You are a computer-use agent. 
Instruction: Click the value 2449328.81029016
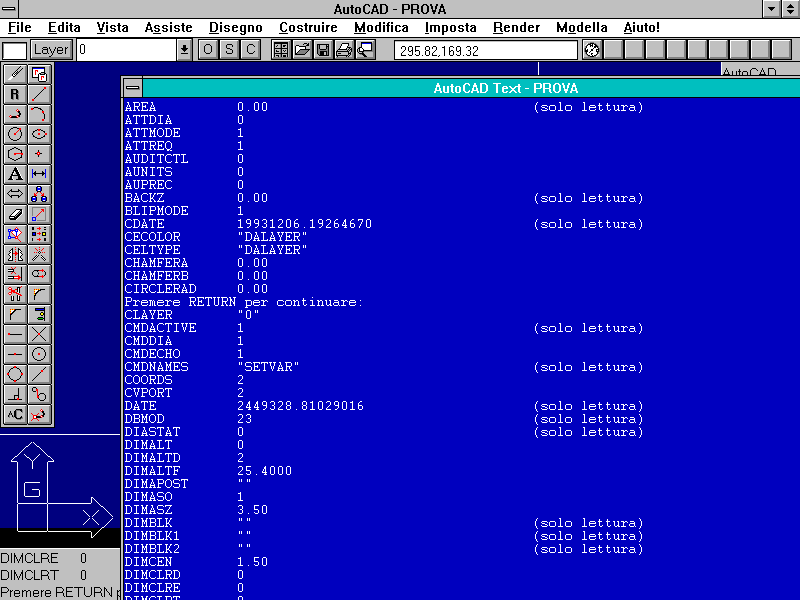[x=301, y=406]
